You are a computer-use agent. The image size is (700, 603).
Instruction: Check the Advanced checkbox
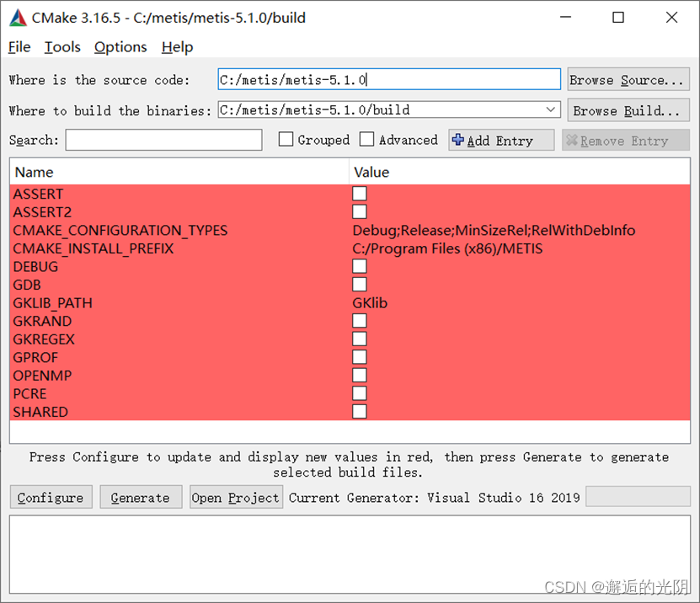(366, 140)
